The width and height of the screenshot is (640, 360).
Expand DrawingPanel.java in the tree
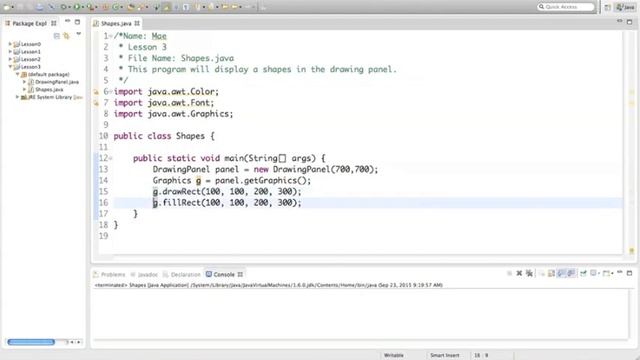pyautogui.click(x=24, y=82)
